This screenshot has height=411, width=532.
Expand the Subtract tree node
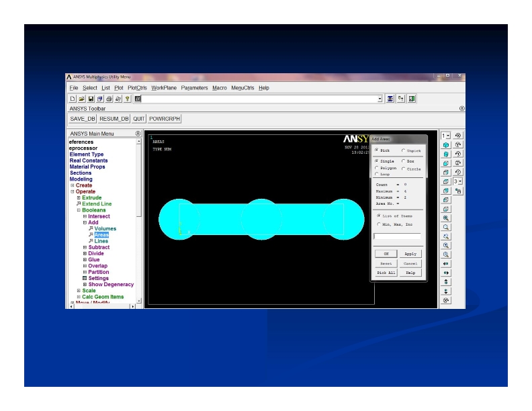click(x=85, y=247)
